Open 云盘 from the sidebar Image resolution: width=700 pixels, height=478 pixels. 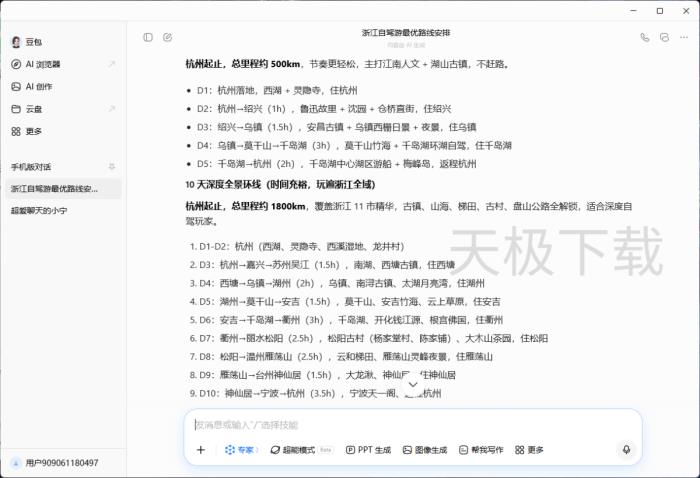34,109
